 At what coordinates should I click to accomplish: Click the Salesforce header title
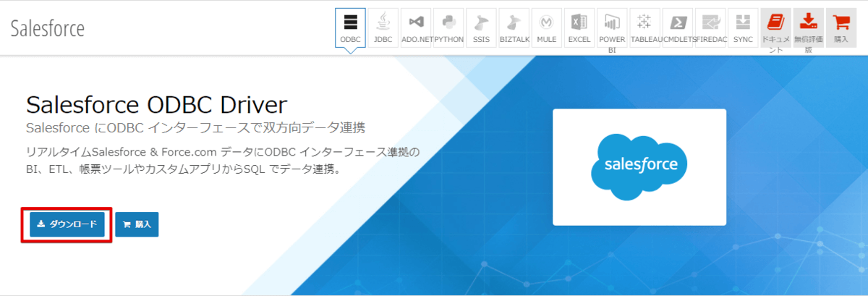click(x=48, y=28)
